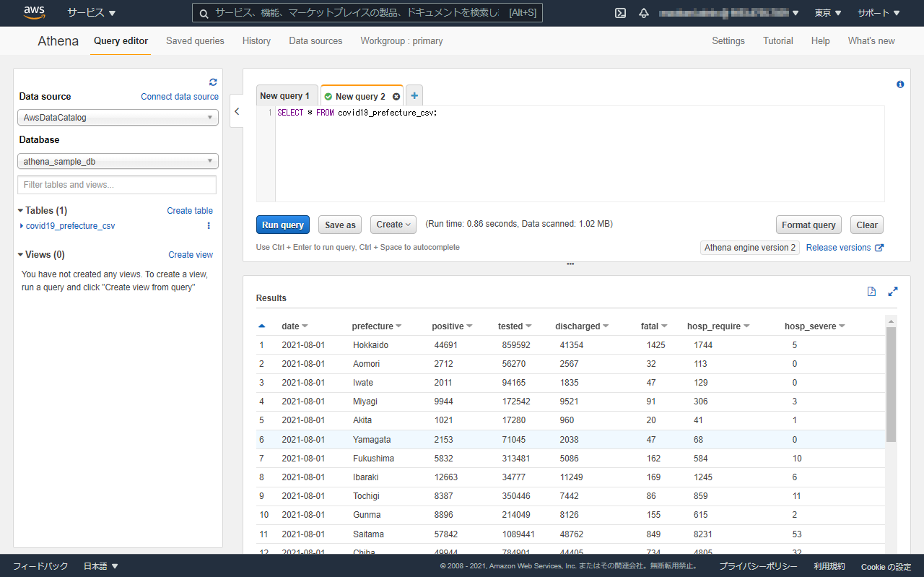The height and width of the screenshot is (577, 924).
Task: Open external link icon beside Release versions
Action: pos(879,248)
